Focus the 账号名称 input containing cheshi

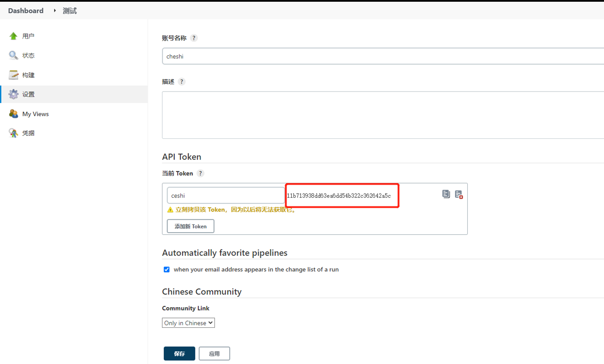click(x=383, y=56)
